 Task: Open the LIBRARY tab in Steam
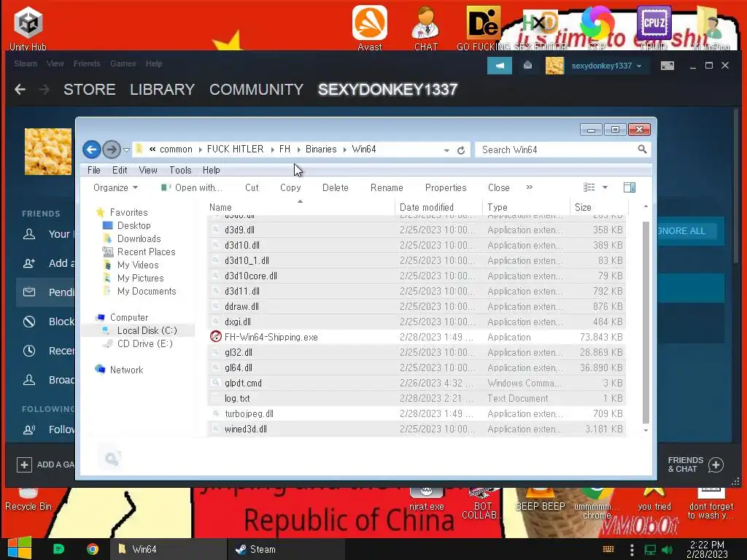coord(162,89)
